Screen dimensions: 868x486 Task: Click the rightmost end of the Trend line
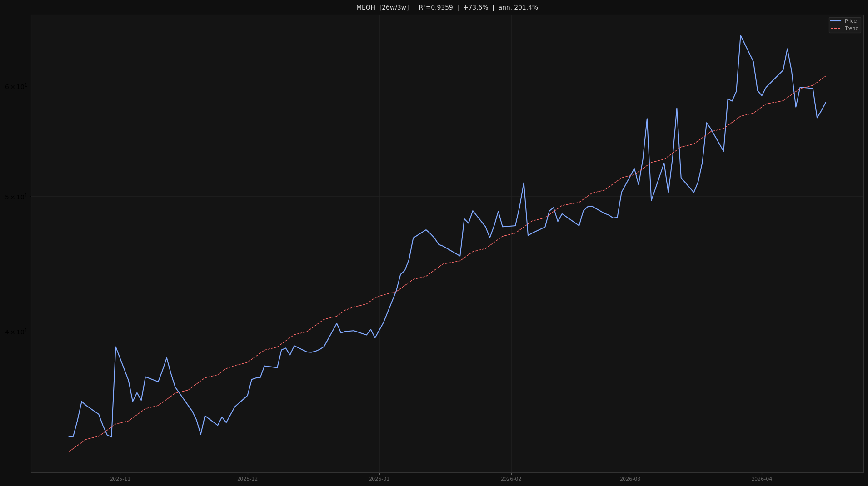(x=825, y=76)
